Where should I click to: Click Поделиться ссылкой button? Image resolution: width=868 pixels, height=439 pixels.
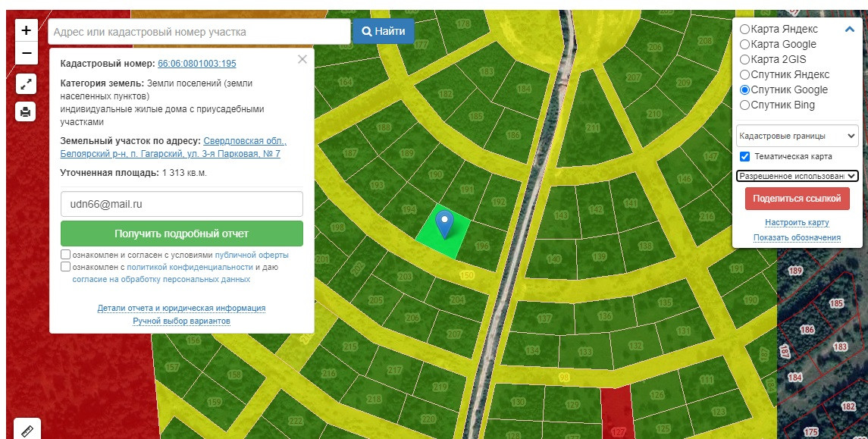pyautogui.click(x=797, y=199)
